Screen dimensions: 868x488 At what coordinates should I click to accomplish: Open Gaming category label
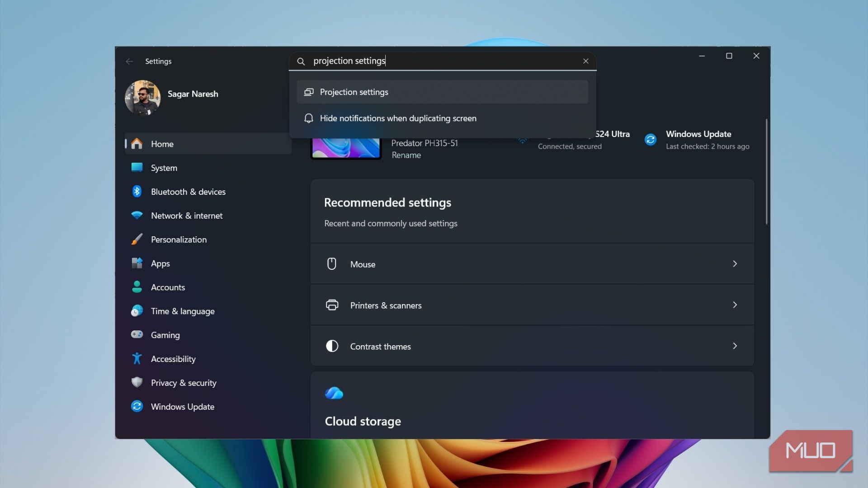point(165,335)
